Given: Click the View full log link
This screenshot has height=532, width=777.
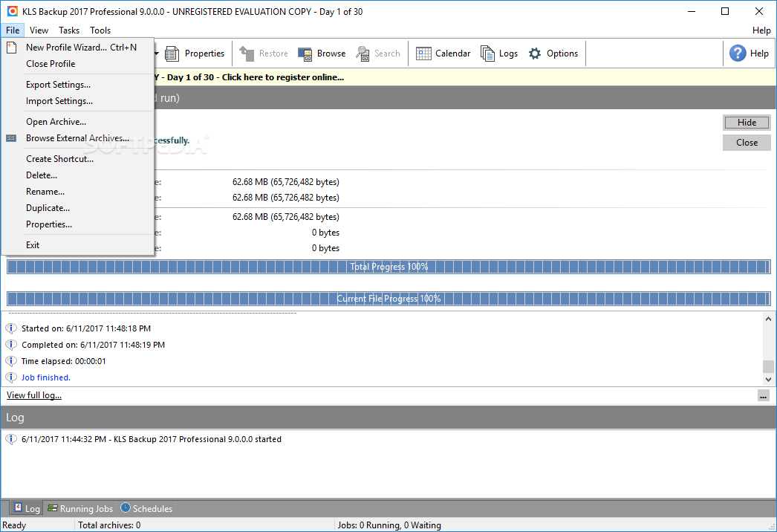Looking at the screenshot, I should 33,395.
